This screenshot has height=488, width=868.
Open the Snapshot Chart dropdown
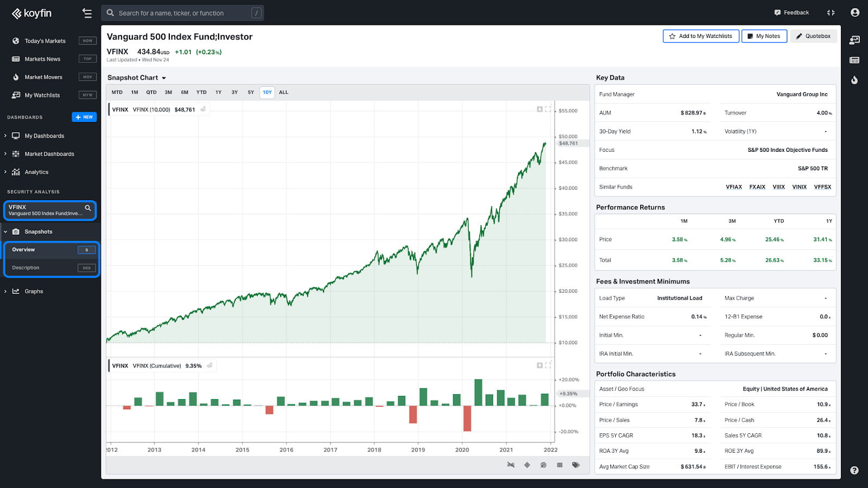[137, 78]
